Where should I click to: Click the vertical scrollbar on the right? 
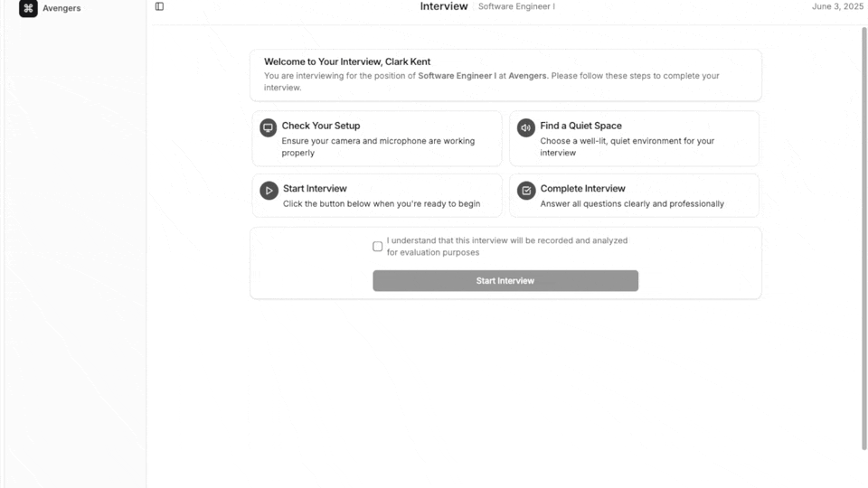coord(863,235)
